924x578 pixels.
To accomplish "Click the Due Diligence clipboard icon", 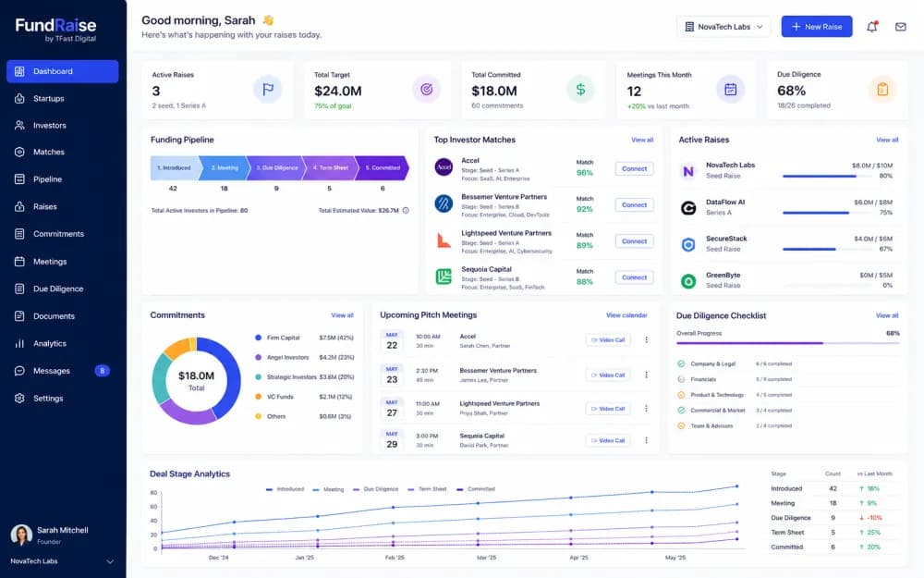I will (882, 90).
